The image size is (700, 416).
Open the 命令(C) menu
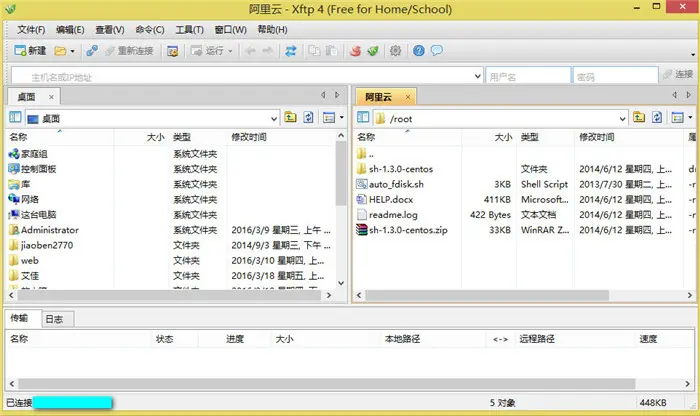pos(150,29)
